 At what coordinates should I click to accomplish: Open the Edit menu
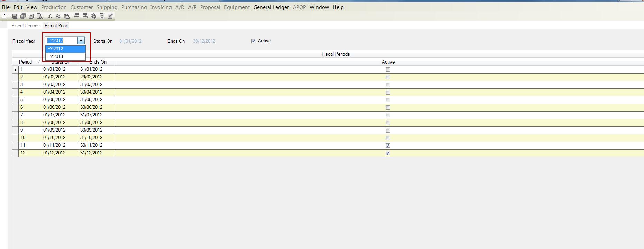tap(18, 7)
